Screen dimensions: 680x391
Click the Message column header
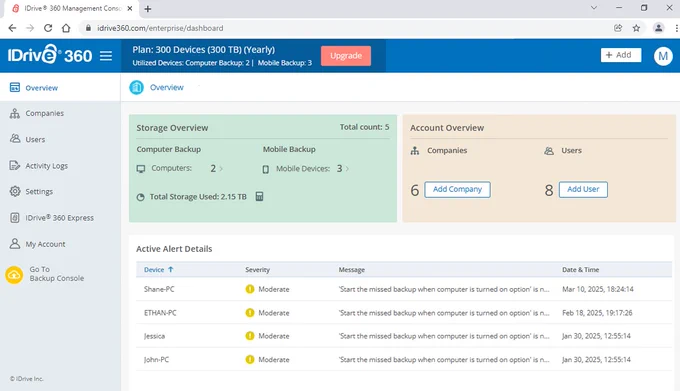pos(352,270)
